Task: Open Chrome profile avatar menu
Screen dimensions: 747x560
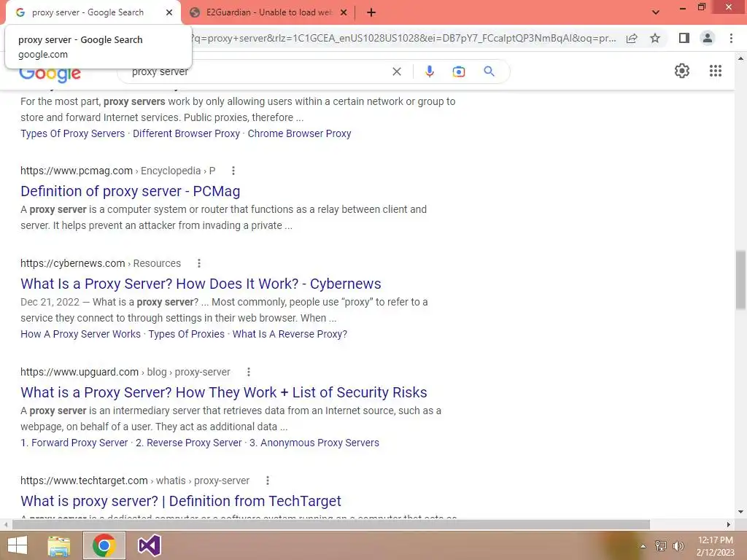Action: click(x=708, y=38)
